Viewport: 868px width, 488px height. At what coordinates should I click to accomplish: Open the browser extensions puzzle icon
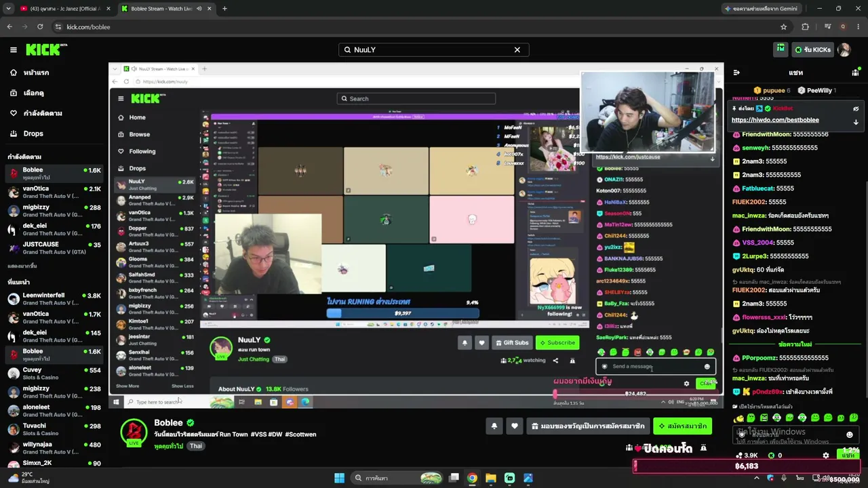[x=806, y=27]
